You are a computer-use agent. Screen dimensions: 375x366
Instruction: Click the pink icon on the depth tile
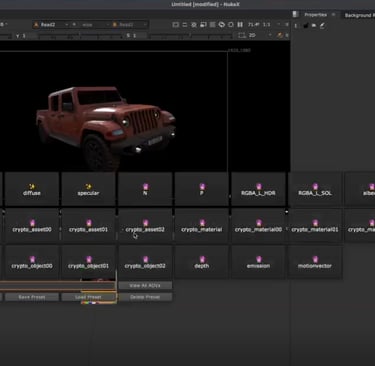coord(202,259)
